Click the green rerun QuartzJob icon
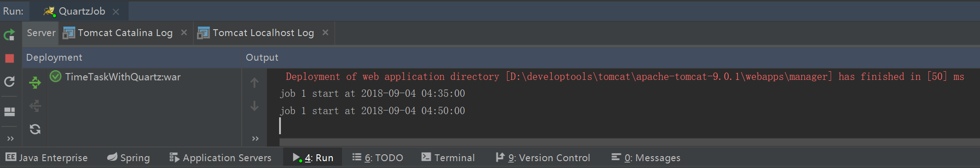The height and width of the screenshot is (168, 980). click(10, 34)
